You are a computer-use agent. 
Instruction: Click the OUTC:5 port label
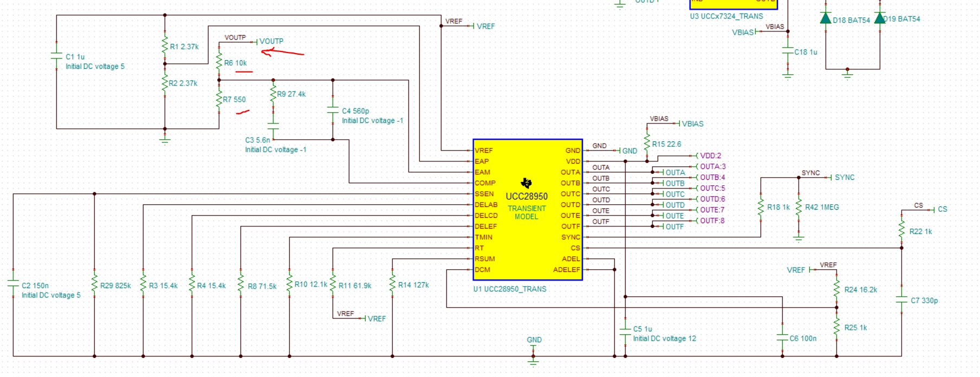pyautogui.click(x=712, y=188)
